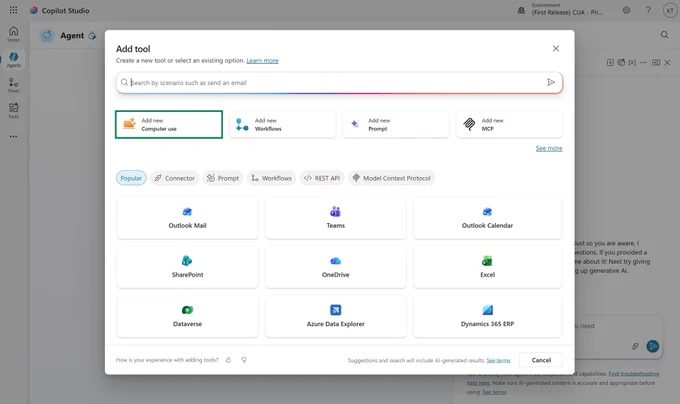Open the chat panel ellipsis menu

(643, 62)
